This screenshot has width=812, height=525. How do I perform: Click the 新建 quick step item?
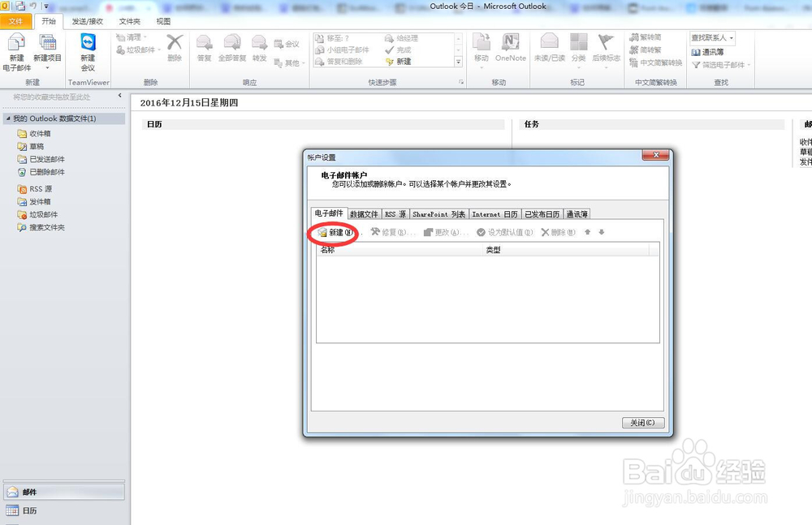[x=398, y=61]
